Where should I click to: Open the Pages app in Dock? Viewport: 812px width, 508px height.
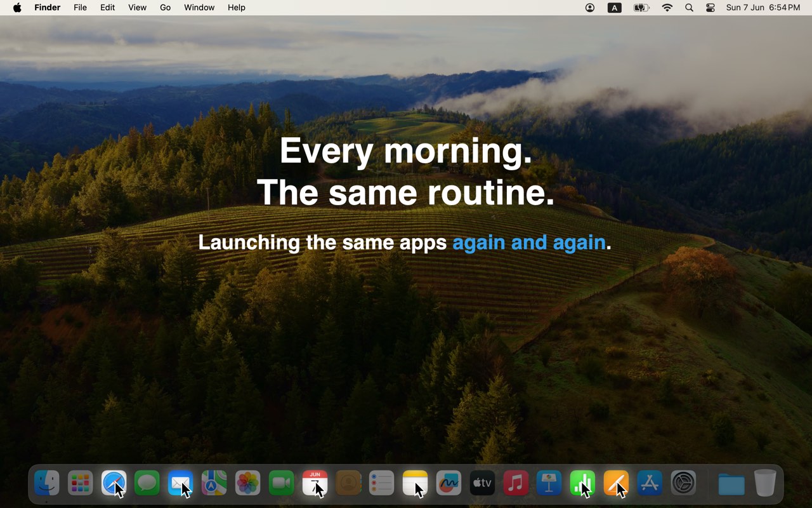(617, 484)
